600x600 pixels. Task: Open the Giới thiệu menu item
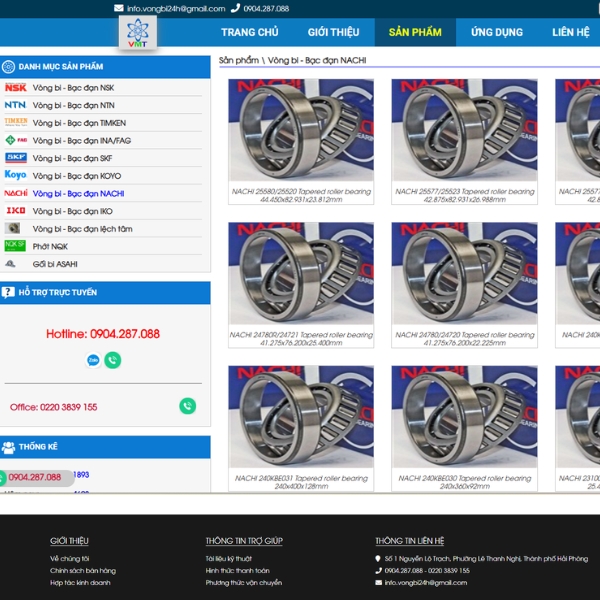333,32
